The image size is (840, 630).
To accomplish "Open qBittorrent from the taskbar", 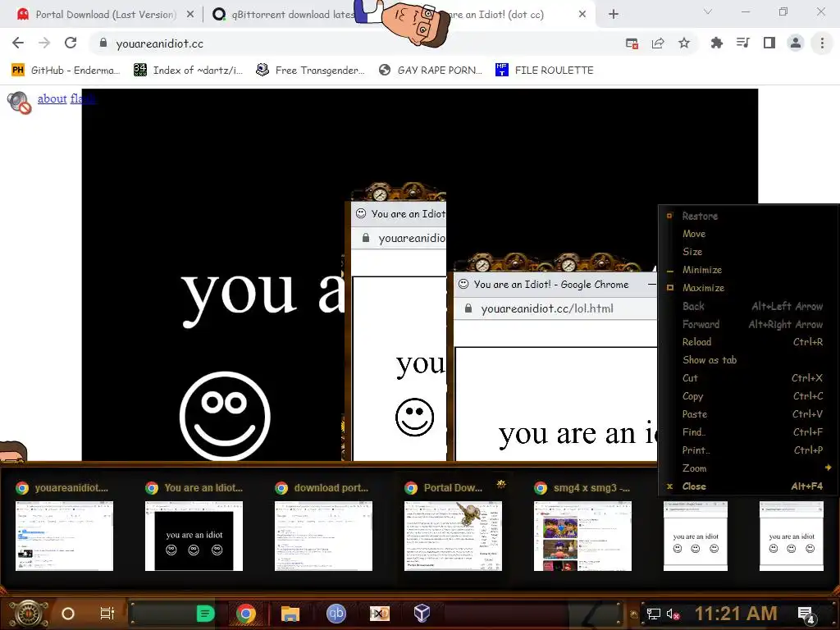I will click(x=336, y=614).
